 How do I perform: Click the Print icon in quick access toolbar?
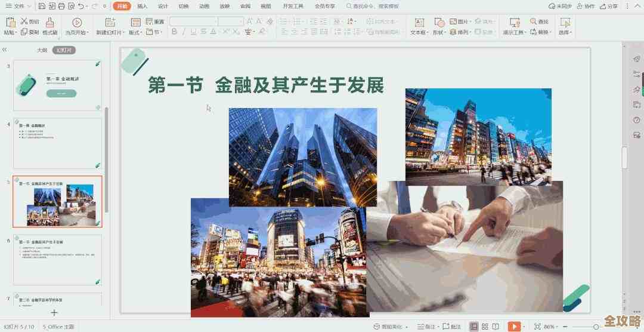click(x=61, y=6)
